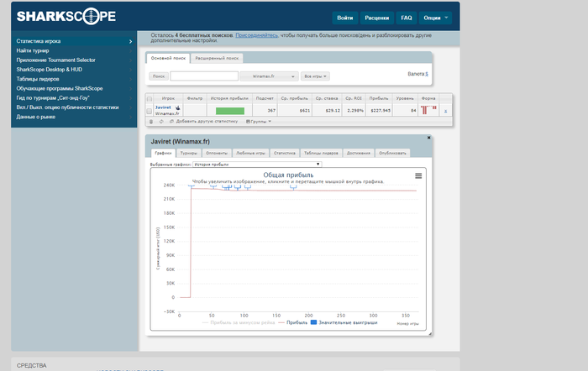588x371 pixels.
Task: Click the '$227,945' profit cell
Action: pyautogui.click(x=379, y=111)
